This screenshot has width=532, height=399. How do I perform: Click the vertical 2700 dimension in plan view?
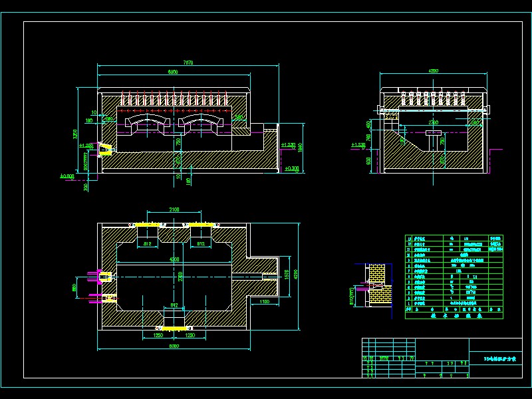click(x=180, y=277)
